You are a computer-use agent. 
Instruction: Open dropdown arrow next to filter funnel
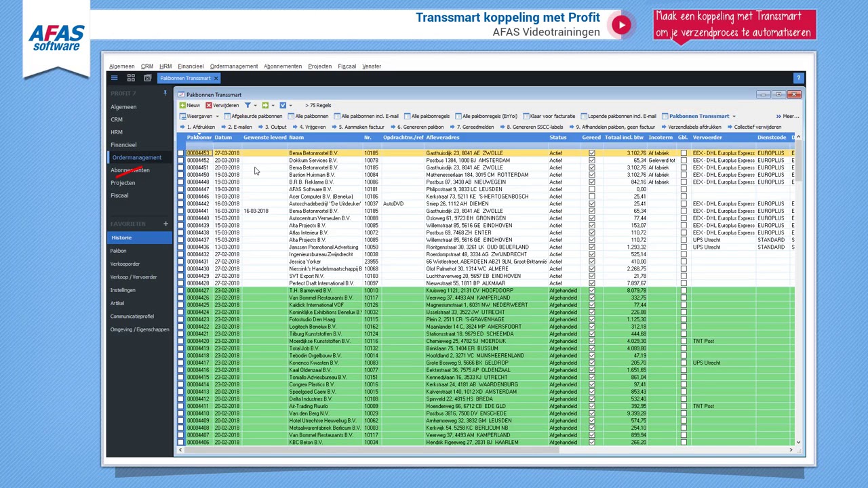[256, 105]
